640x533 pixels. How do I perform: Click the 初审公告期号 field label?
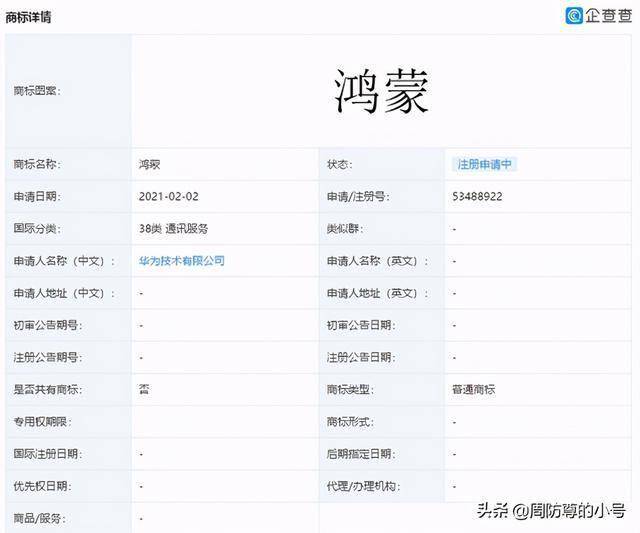47,325
